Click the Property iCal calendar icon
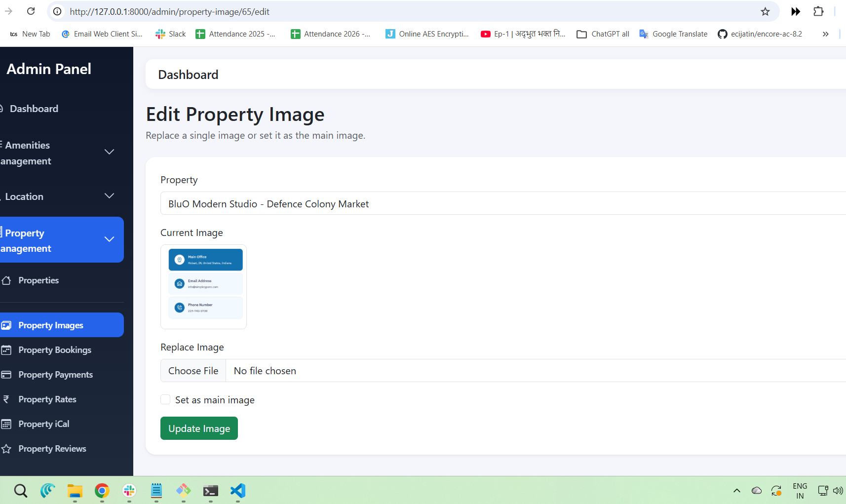The image size is (846, 504). (6, 424)
